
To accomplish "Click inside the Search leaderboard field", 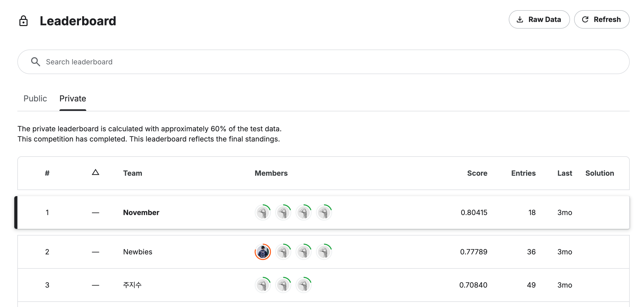I will click(x=179, y=62).
